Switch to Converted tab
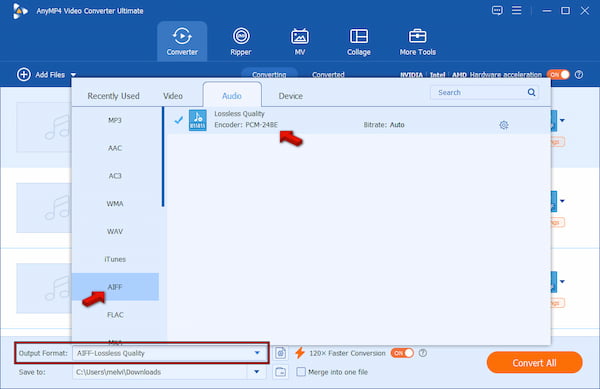The width and height of the screenshot is (600, 389). (328, 74)
